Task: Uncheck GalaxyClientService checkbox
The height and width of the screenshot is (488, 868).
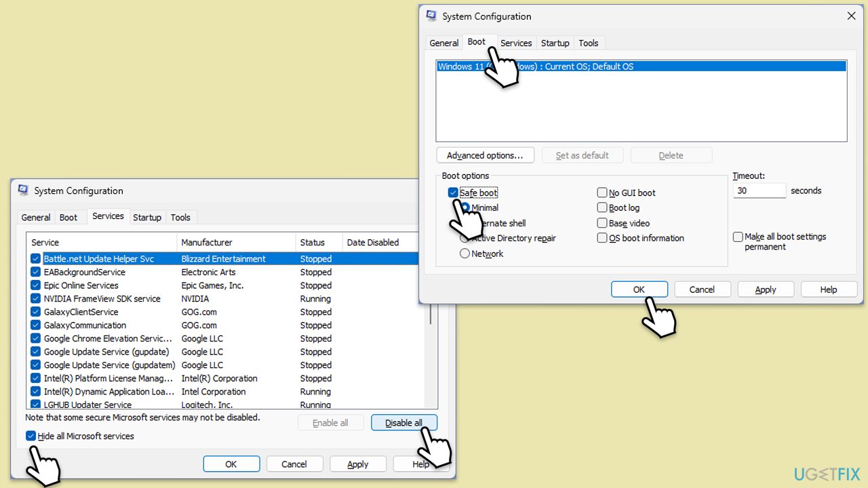Action: coord(35,312)
